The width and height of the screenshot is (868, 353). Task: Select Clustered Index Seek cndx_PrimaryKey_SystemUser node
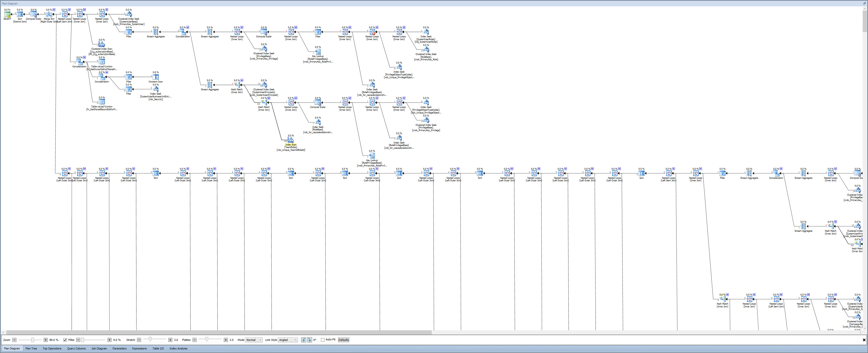[x=129, y=14]
